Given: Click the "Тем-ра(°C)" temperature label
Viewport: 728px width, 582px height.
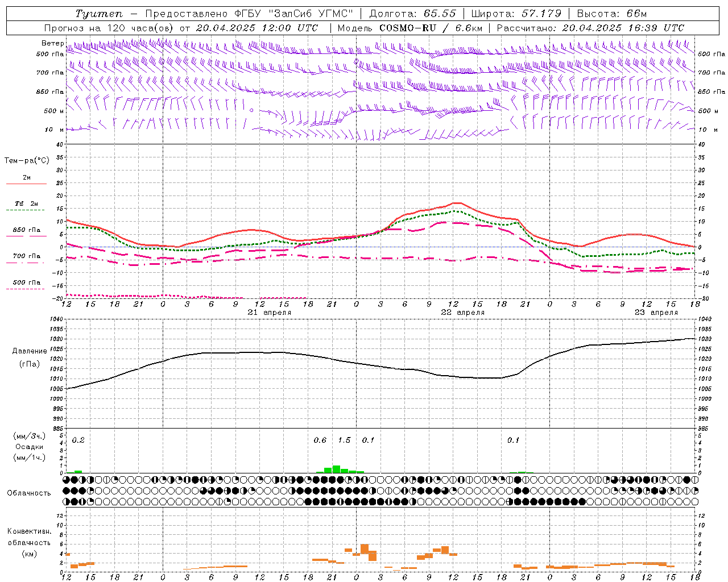Looking at the screenshot, I should tap(27, 161).
